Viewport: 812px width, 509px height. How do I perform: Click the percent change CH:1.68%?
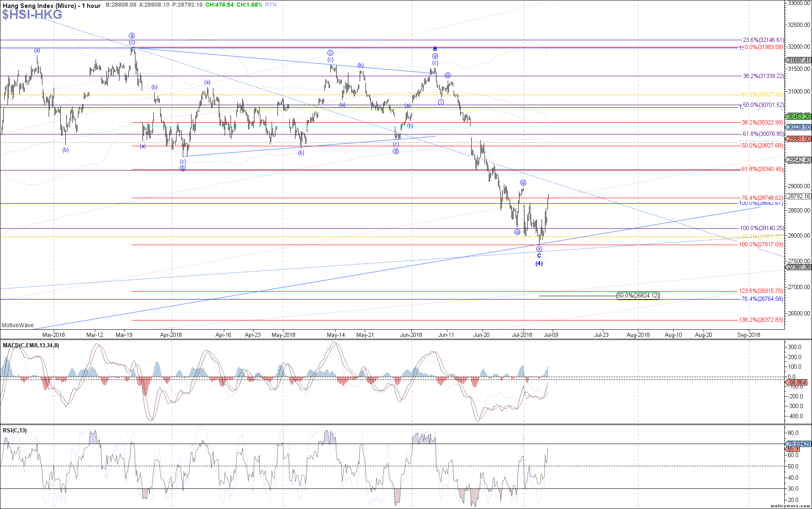click(x=249, y=5)
